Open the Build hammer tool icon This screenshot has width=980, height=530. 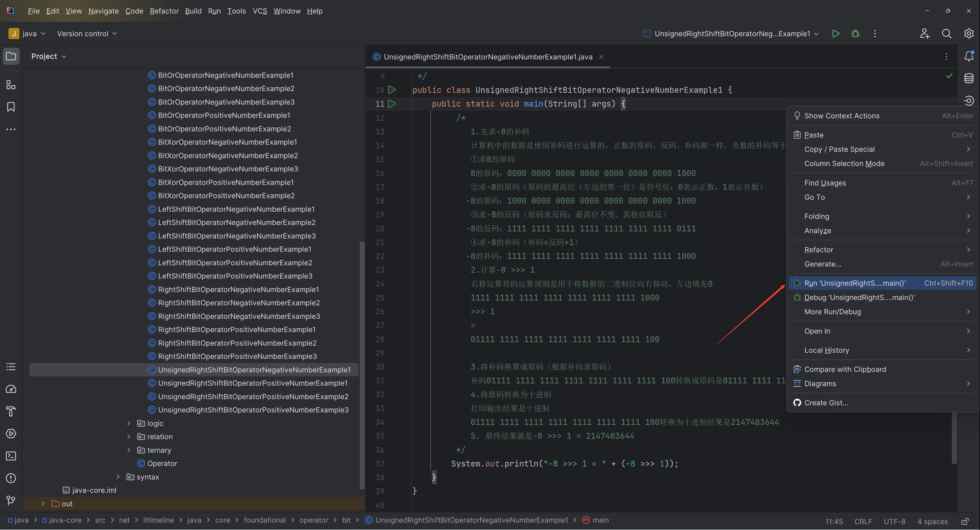click(x=11, y=411)
